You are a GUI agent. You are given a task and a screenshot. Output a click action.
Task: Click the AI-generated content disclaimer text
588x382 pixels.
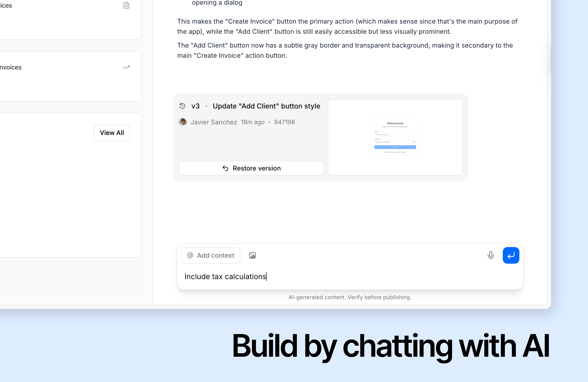coord(350,297)
